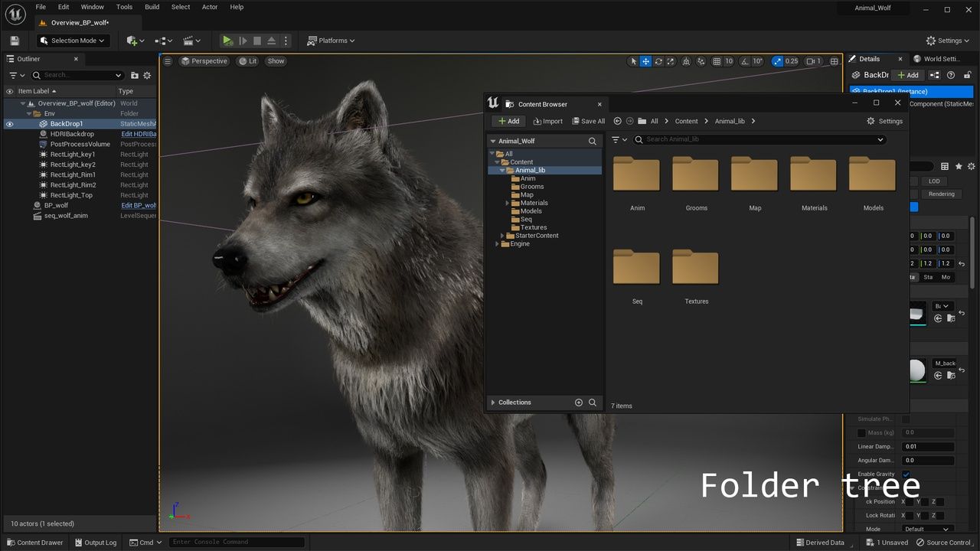
Task: Open the Perspective viewport dropdown
Action: pos(204,61)
